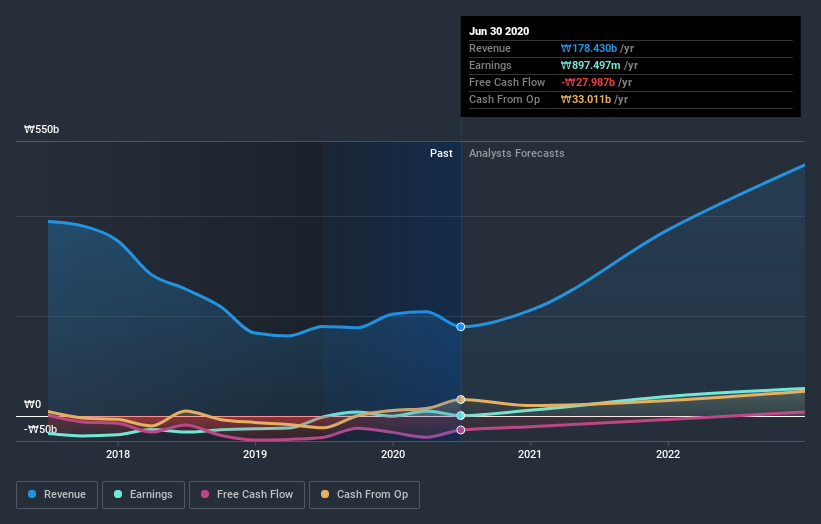This screenshot has width=821, height=524.
Task: Click the Cash From Op label in tooltip
Action: coord(504,99)
